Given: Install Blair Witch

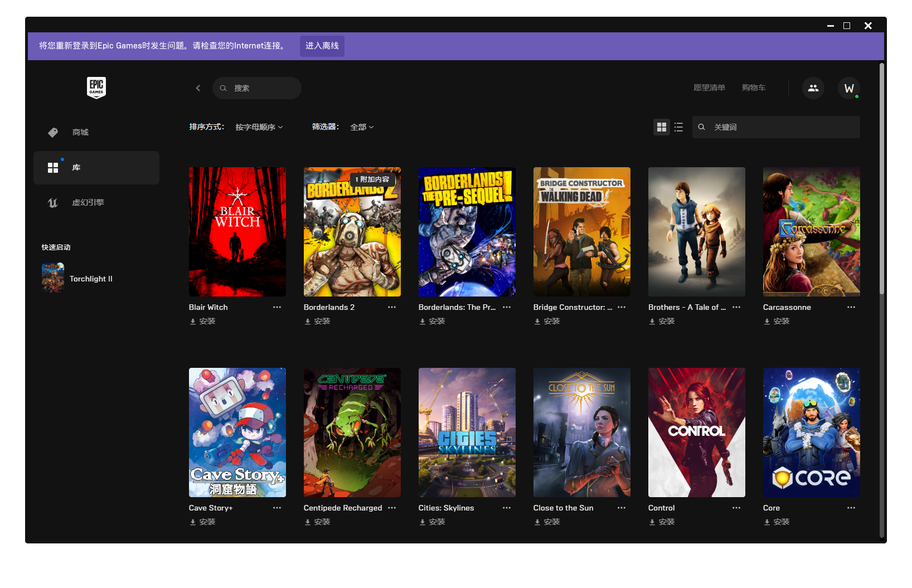Looking at the screenshot, I should [202, 321].
